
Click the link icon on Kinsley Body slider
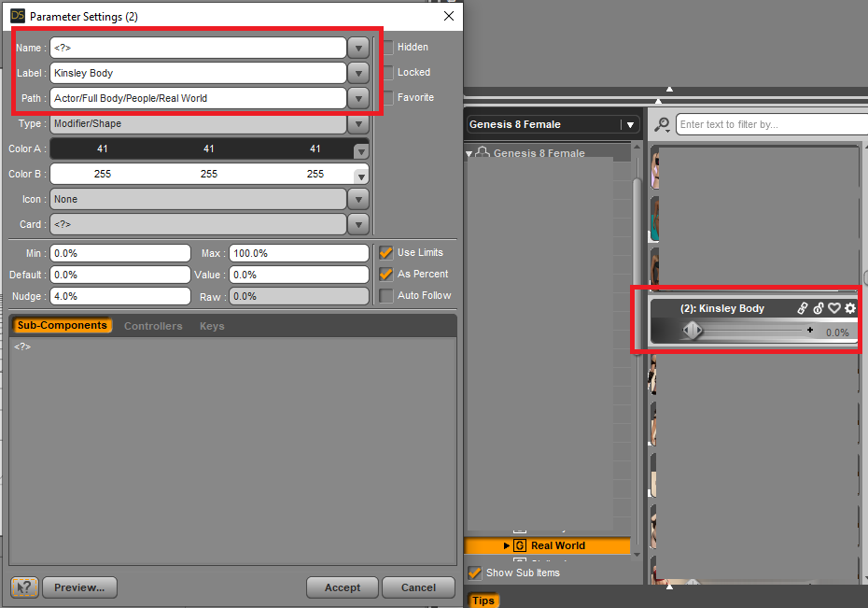pyautogui.click(x=803, y=308)
